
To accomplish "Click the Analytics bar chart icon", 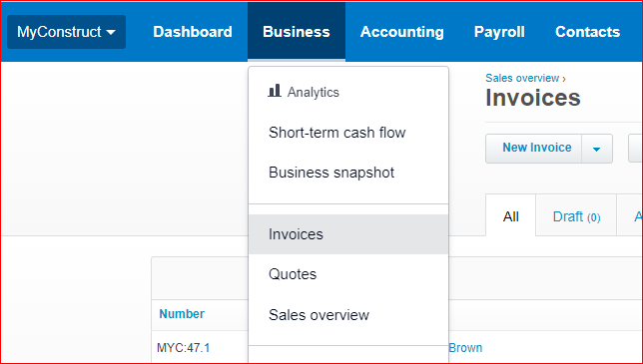I will (275, 91).
